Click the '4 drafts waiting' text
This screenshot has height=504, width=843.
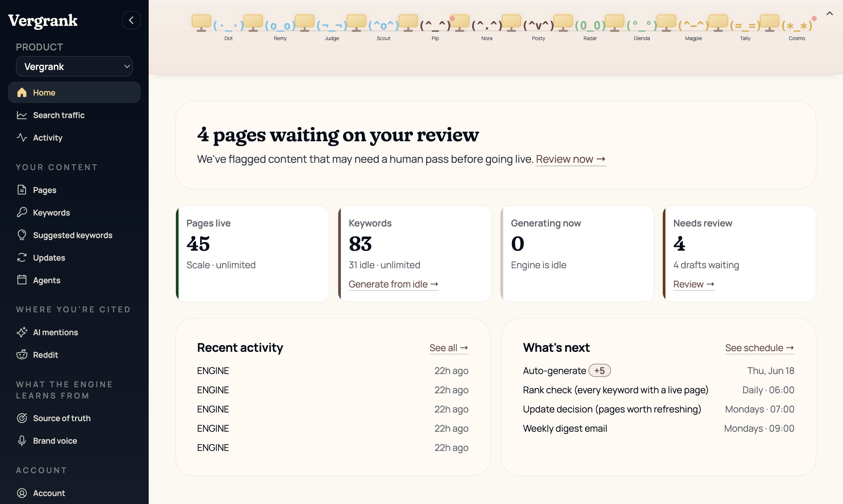coord(706,265)
